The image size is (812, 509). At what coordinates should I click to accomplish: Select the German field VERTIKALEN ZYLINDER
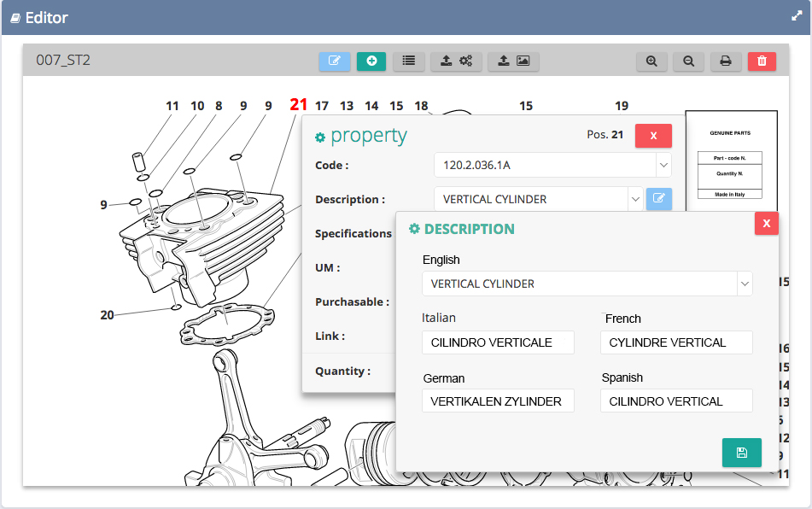point(498,400)
